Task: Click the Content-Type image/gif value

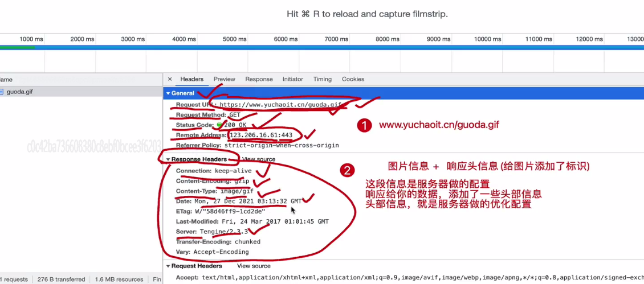Action: (x=236, y=191)
